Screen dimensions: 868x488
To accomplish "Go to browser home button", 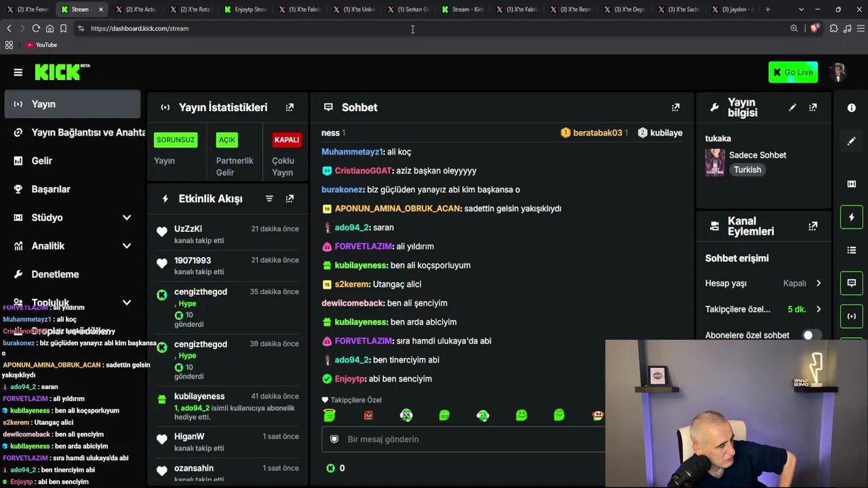I will pyautogui.click(x=50, y=28).
